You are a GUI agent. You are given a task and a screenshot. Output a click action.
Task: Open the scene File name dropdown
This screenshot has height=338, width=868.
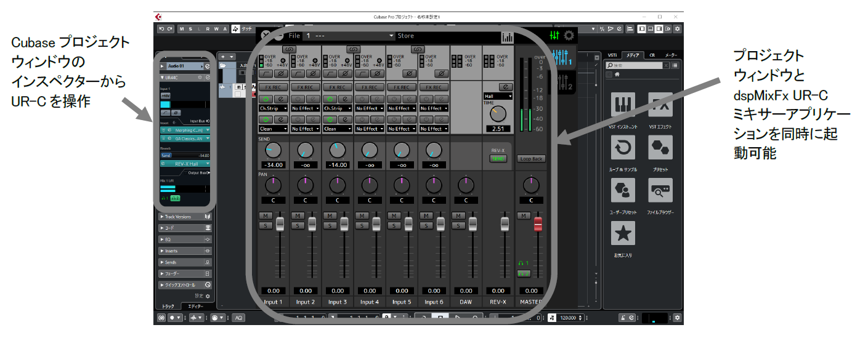tap(348, 36)
